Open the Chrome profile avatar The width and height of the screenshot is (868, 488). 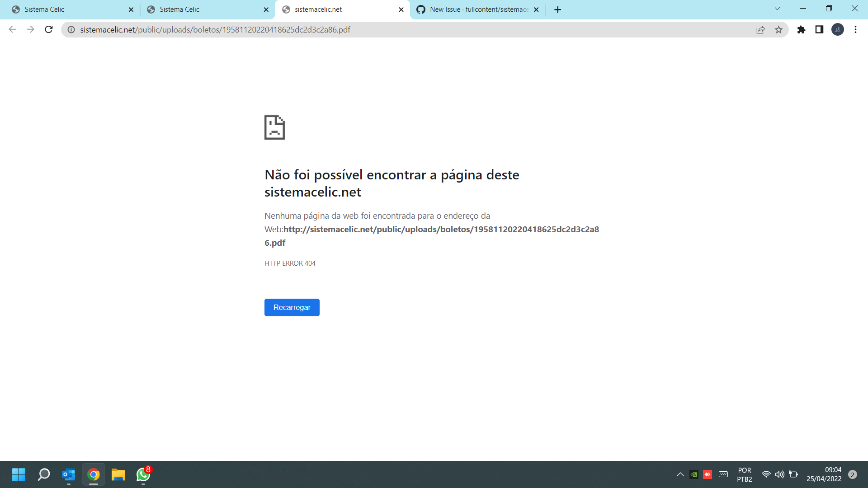click(838, 29)
